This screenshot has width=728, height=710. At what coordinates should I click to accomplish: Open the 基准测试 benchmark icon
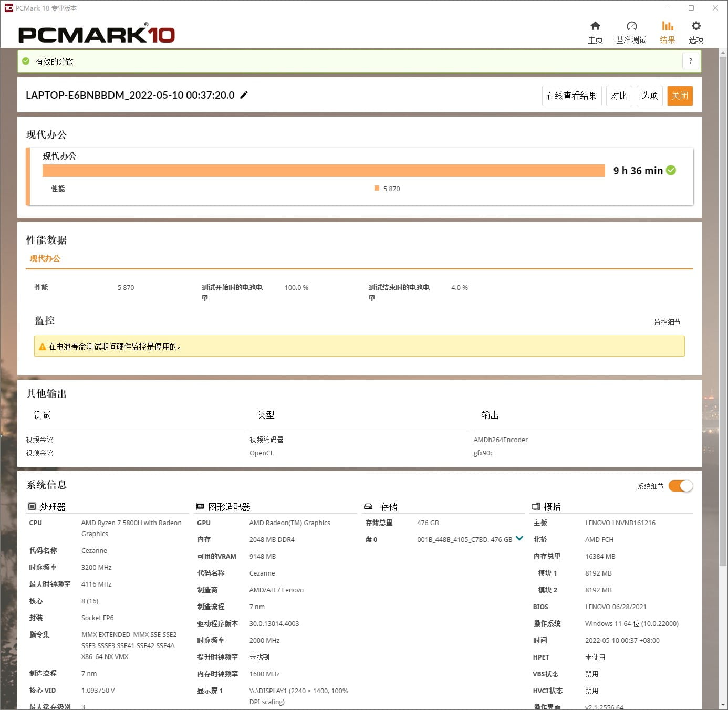631,26
